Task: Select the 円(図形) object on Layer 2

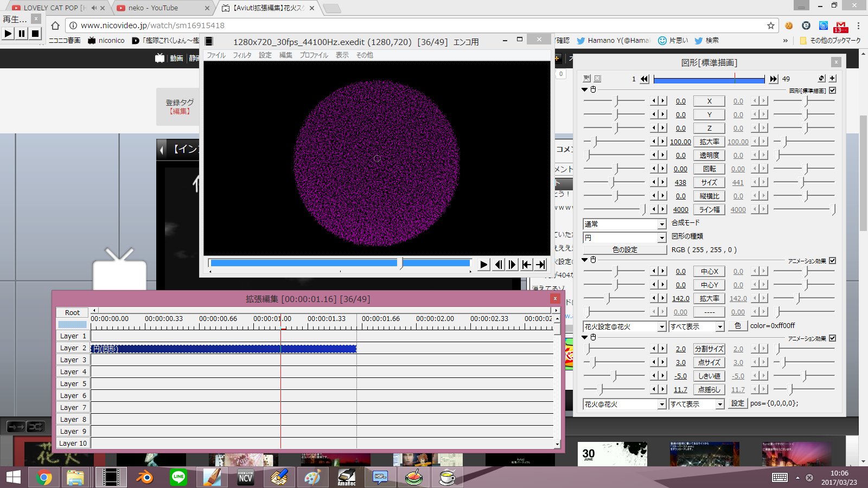Action: click(x=224, y=349)
